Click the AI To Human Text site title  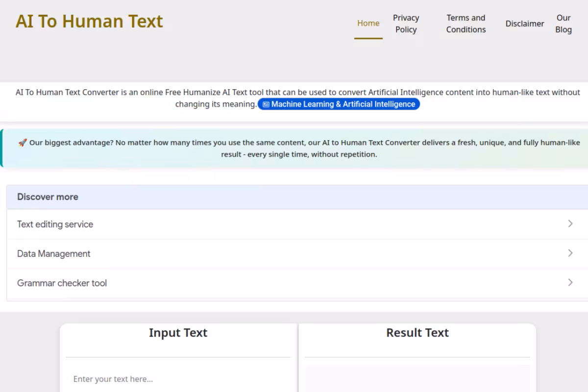(x=89, y=22)
